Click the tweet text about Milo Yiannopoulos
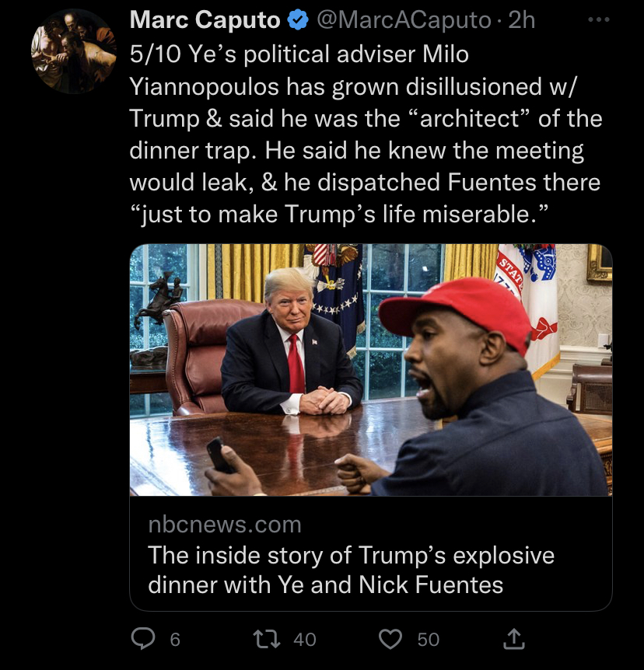644x670 pixels. coord(366,134)
